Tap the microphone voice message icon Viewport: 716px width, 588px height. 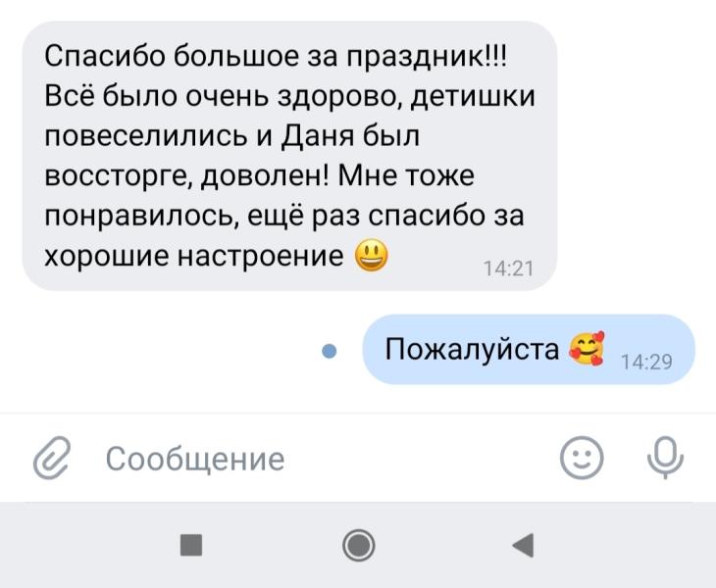[x=665, y=458]
